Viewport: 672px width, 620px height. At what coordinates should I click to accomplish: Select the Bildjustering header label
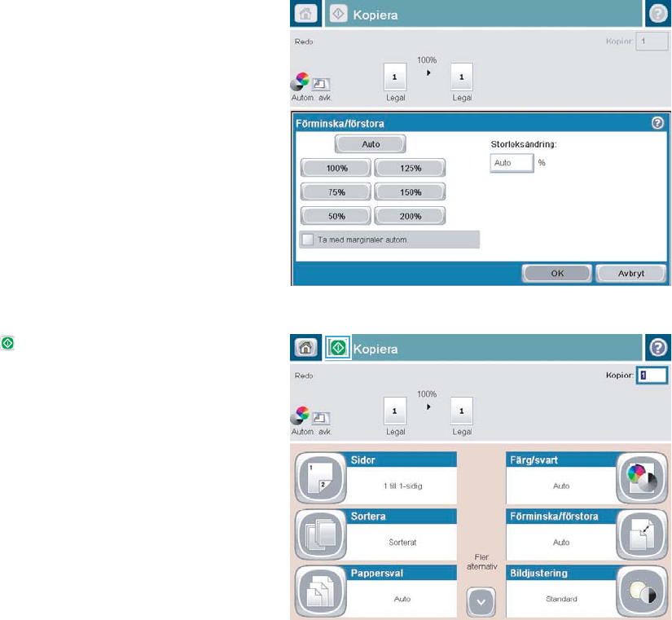click(538, 574)
